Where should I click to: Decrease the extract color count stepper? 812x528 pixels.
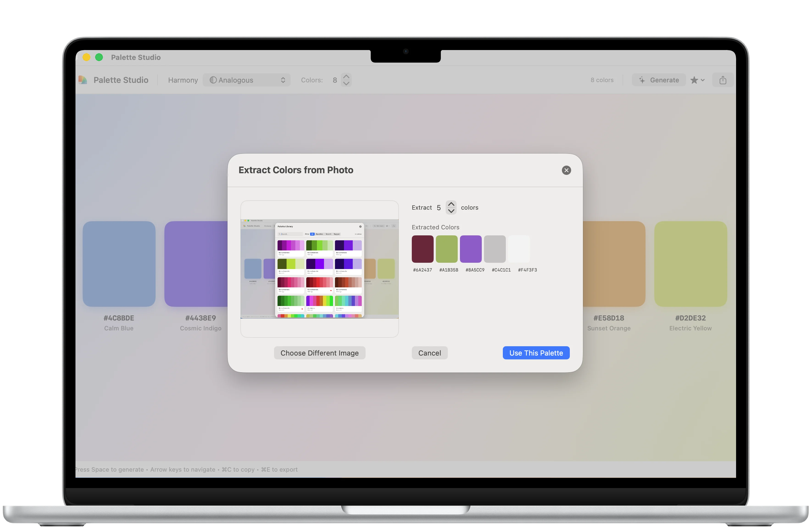tap(451, 211)
